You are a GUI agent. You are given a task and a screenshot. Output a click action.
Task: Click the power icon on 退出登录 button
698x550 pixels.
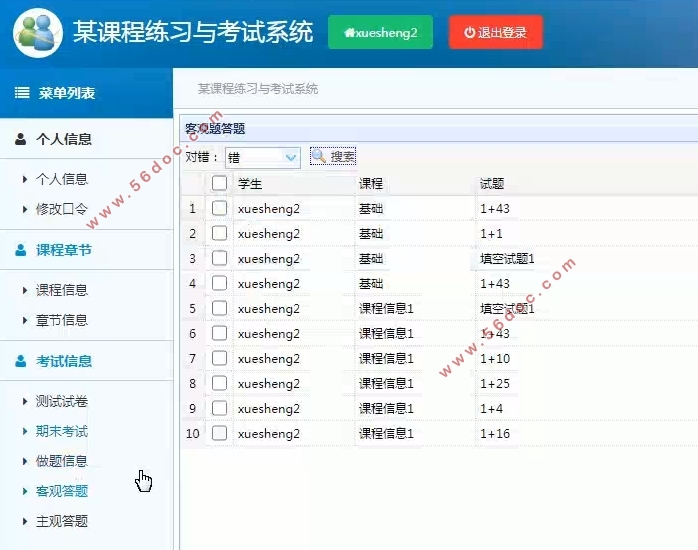[x=468, y=32]
